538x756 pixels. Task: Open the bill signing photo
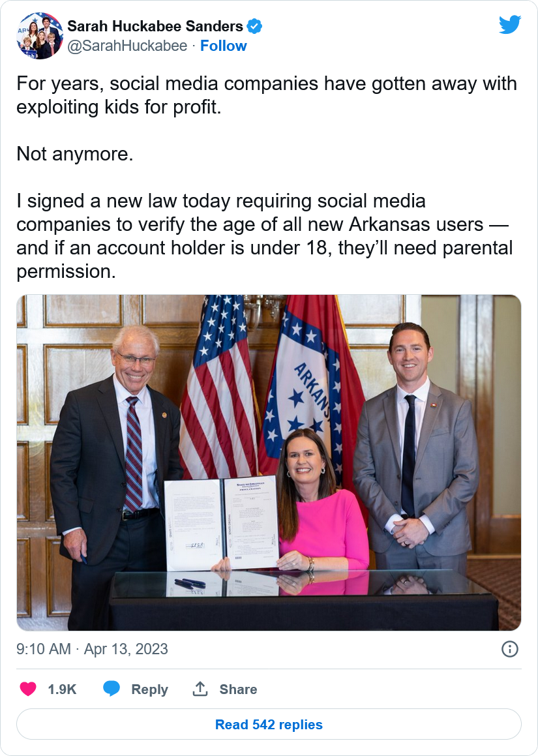(269, 462)
